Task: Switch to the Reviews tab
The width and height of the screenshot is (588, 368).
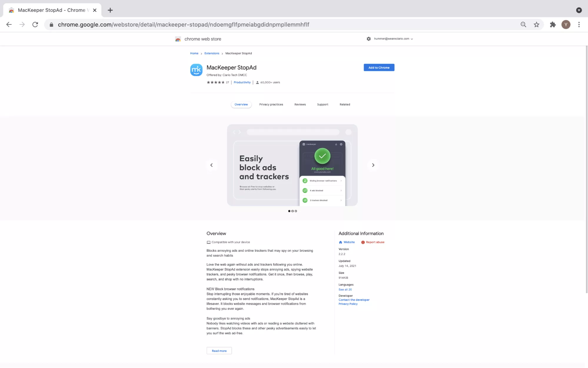Action: pos(300,105)
